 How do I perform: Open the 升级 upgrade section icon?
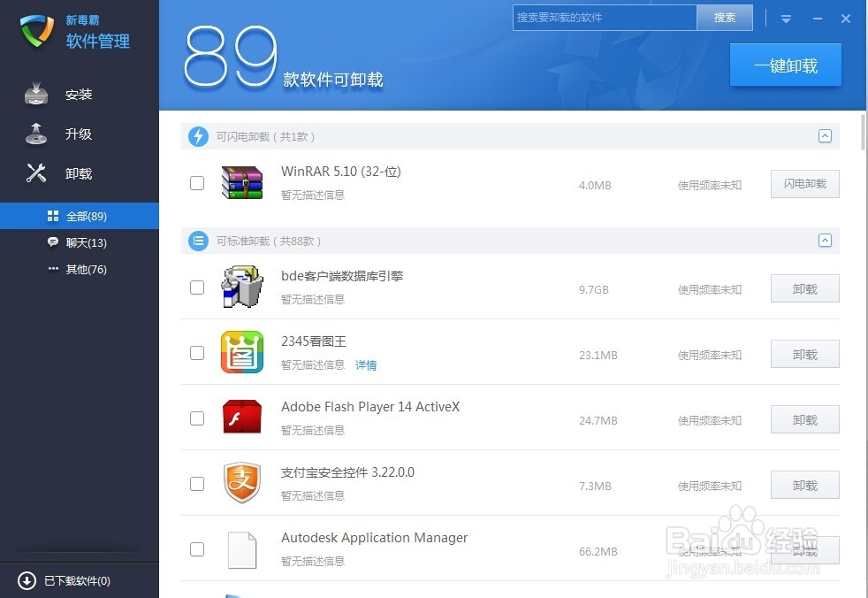pyautogui.click(x=36, y=134)
